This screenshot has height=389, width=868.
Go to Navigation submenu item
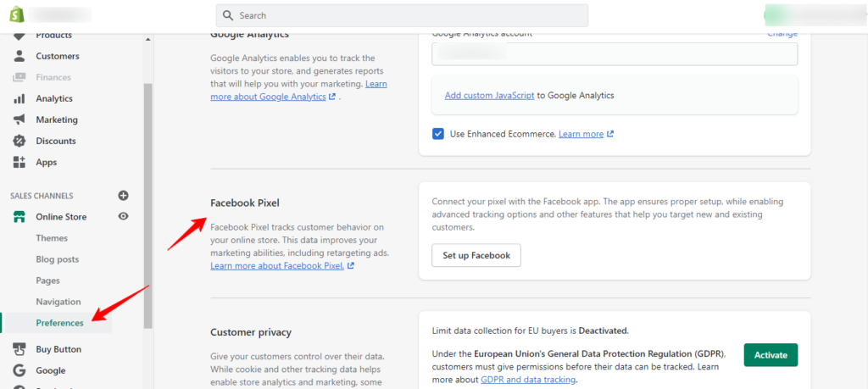58,302
